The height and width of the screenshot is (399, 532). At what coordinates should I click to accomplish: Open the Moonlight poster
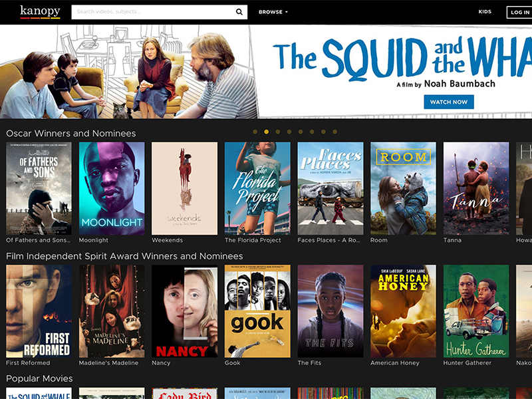(112, 188)
